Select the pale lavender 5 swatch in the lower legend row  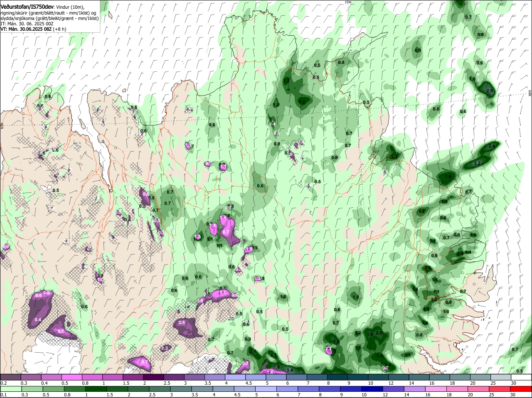coord(266,389)
